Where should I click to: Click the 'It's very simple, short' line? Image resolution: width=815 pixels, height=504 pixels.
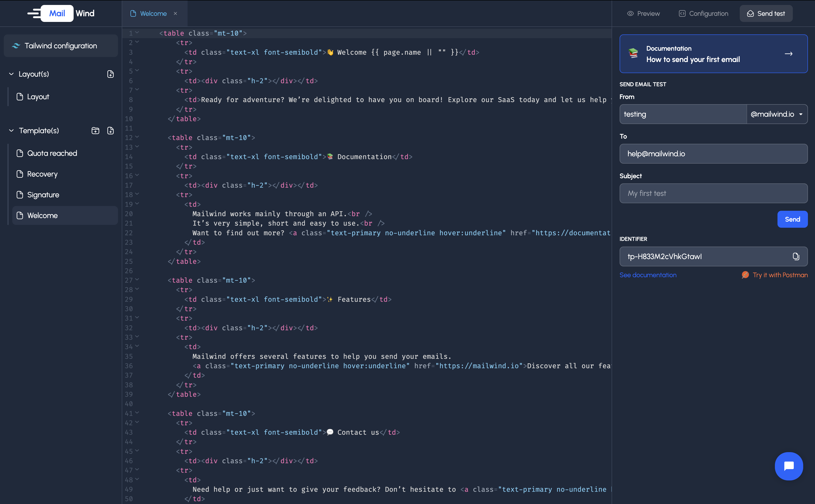pyautogui.click(x=289, y=223)
